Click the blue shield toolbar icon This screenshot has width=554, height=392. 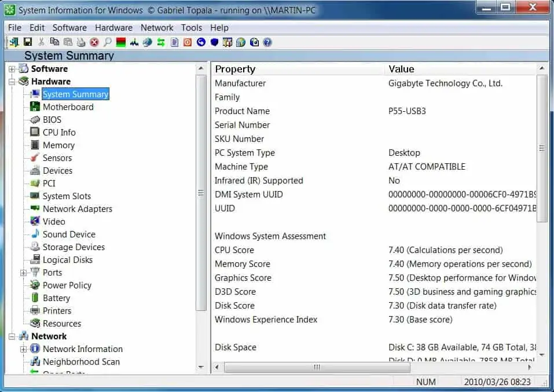pos(214,42)
